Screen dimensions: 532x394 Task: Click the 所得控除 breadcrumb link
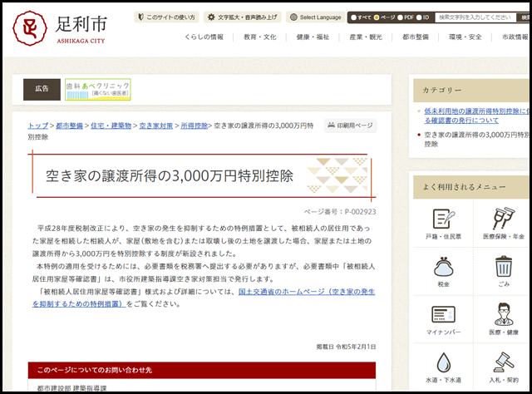pyautogui.click(x=194, y=126)
